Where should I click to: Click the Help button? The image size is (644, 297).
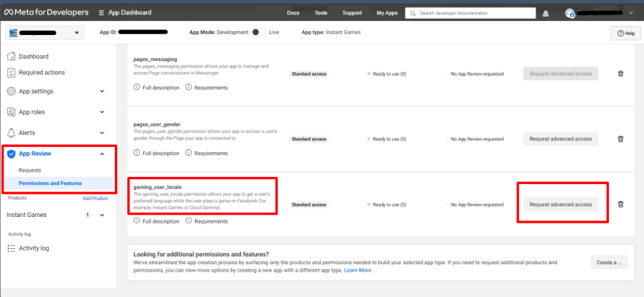626,33
